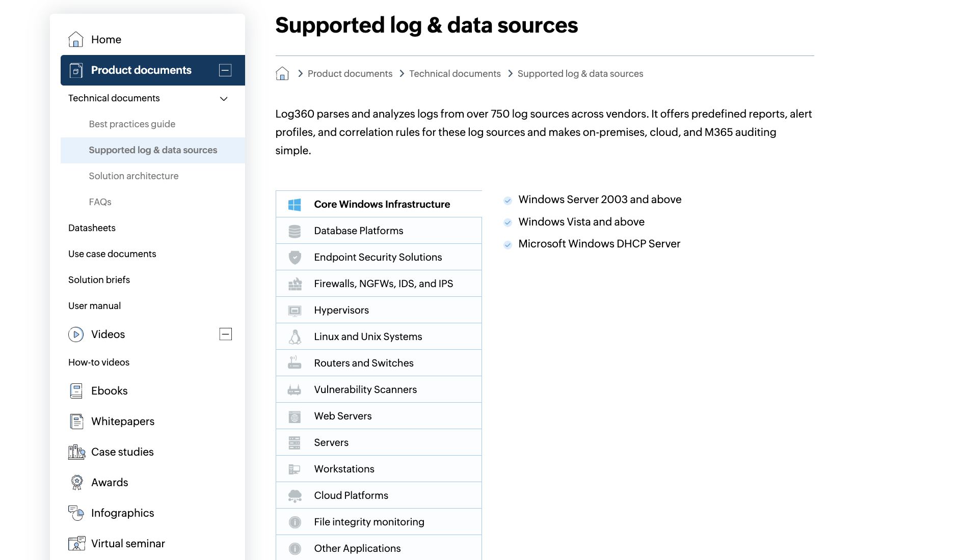Click the Whitepapers document icon
The height and width of the screenshot is (560, 961).
76,422
